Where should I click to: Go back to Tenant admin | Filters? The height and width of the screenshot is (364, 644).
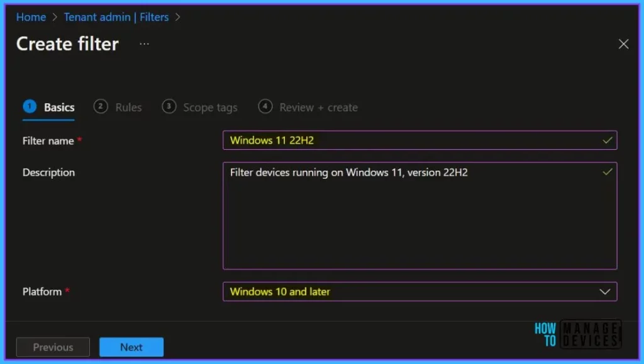(x=116, y=17)
